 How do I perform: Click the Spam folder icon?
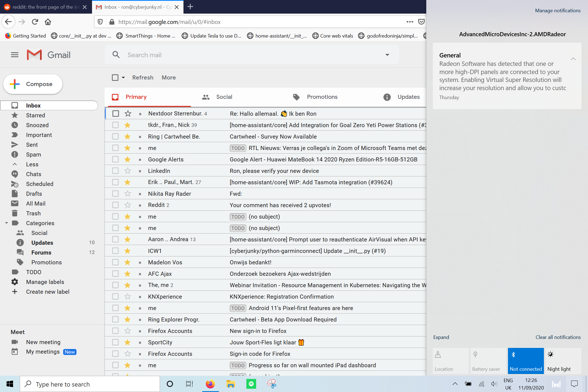15,155
